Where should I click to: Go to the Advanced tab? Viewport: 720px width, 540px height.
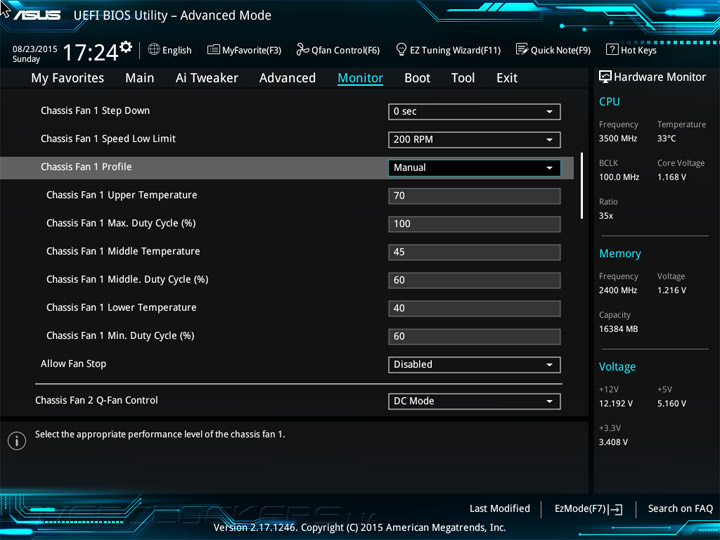pos(287,78)
